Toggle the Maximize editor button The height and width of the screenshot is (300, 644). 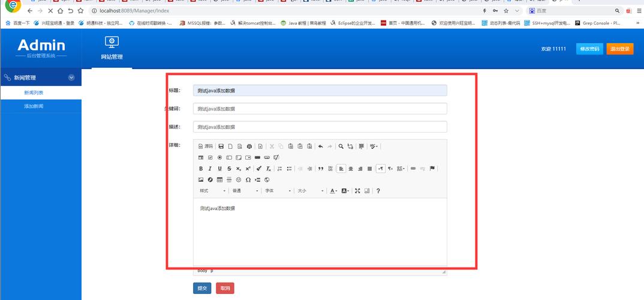(x=357, y=191)
